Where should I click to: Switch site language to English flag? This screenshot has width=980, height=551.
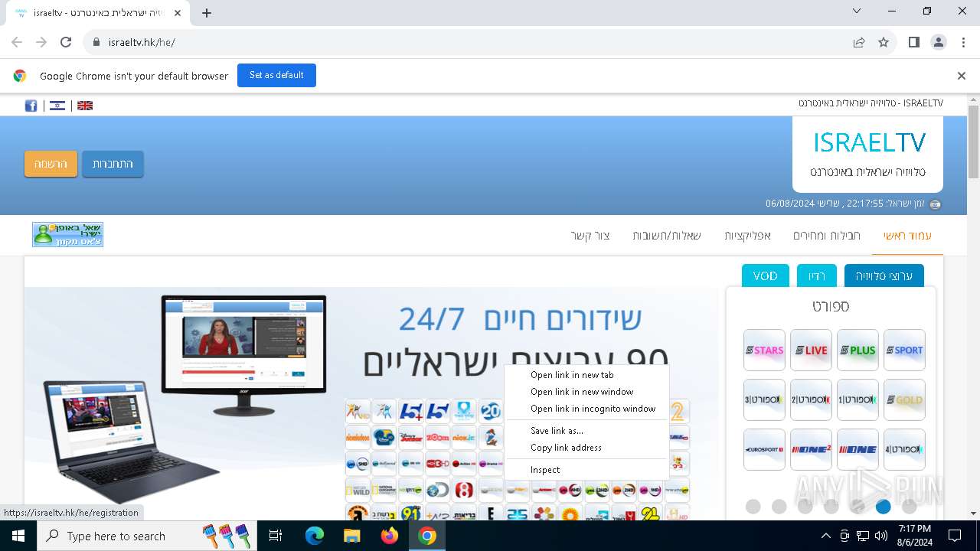85,106
